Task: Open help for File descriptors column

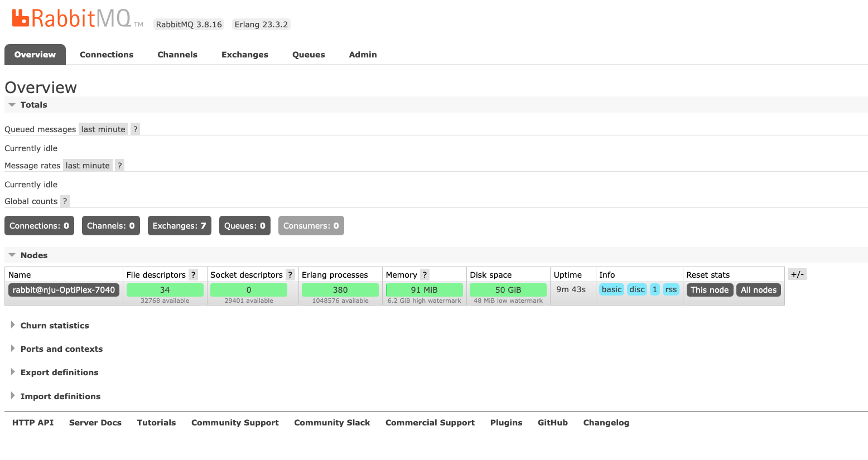Action: click(193, 274)
